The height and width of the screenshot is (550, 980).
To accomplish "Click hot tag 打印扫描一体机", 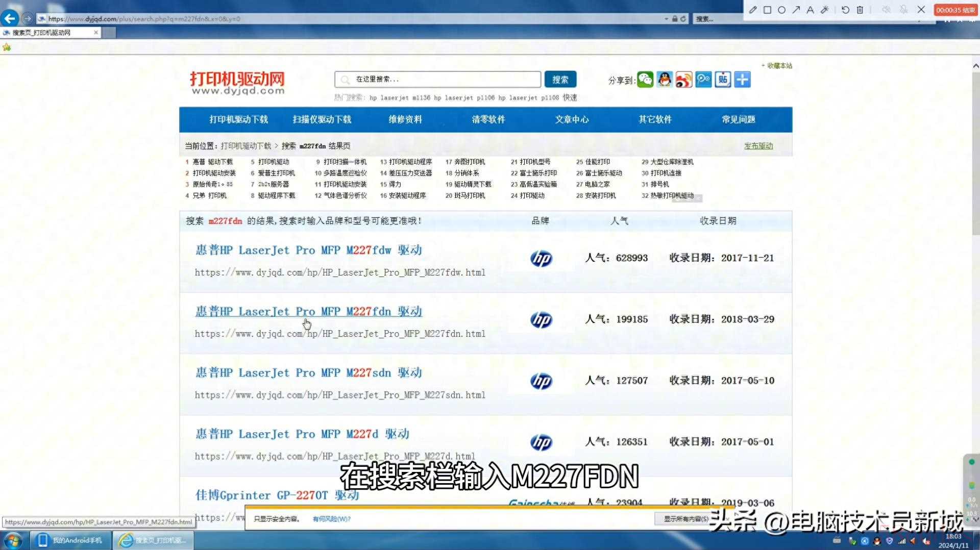I will point(345,162).
